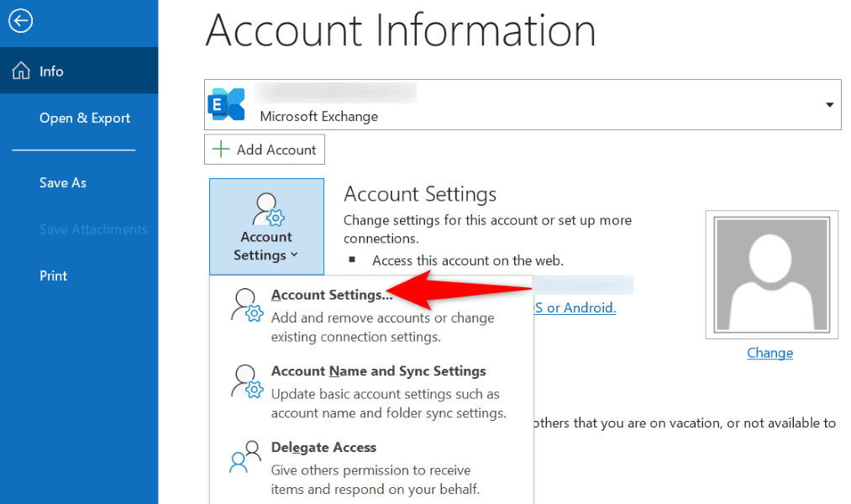The height and width of the screenshot is (504, 851).
Task: Open the Open & Export tab
Action: point(85,118)
